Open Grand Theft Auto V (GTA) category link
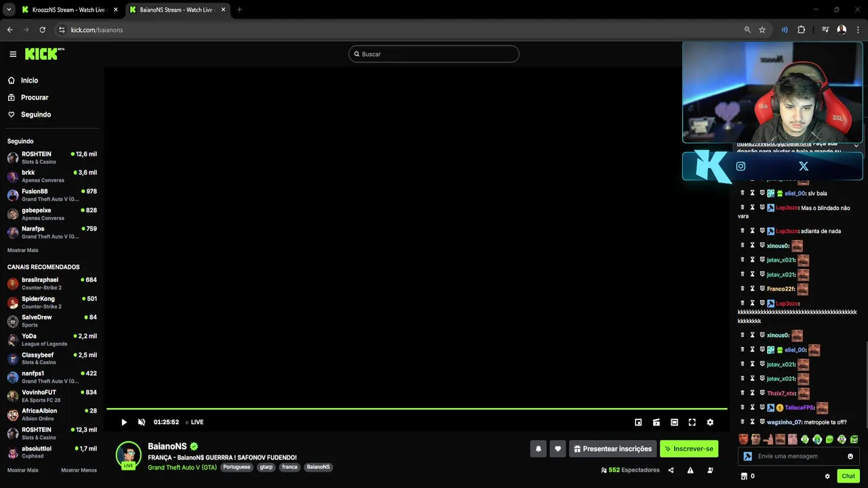868x488 pixels. [x=182, y=467]
